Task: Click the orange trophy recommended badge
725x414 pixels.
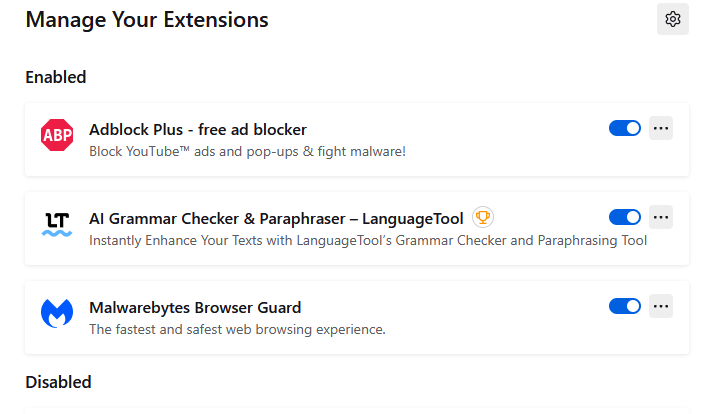Action: click(483, 217)
